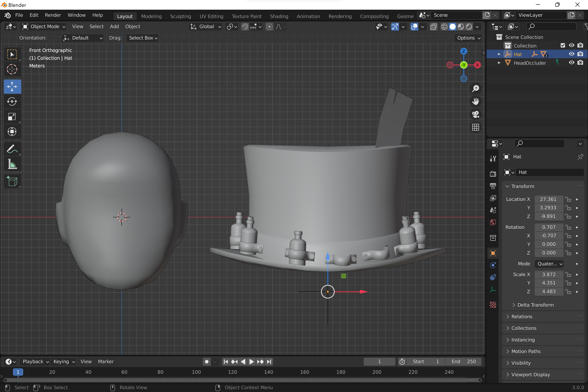Screen dimensions: 588x392
Task: Open the Object Mode dropdown
Action: click(x=44, y=26)
